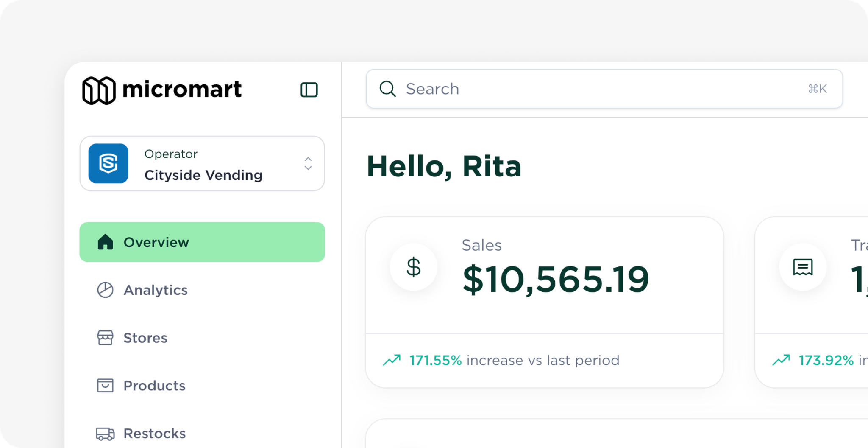This screenshot has height=448, width=868.
Task: Click the ⌘K shortcut hint in search
Action: (x=818, y=89)
